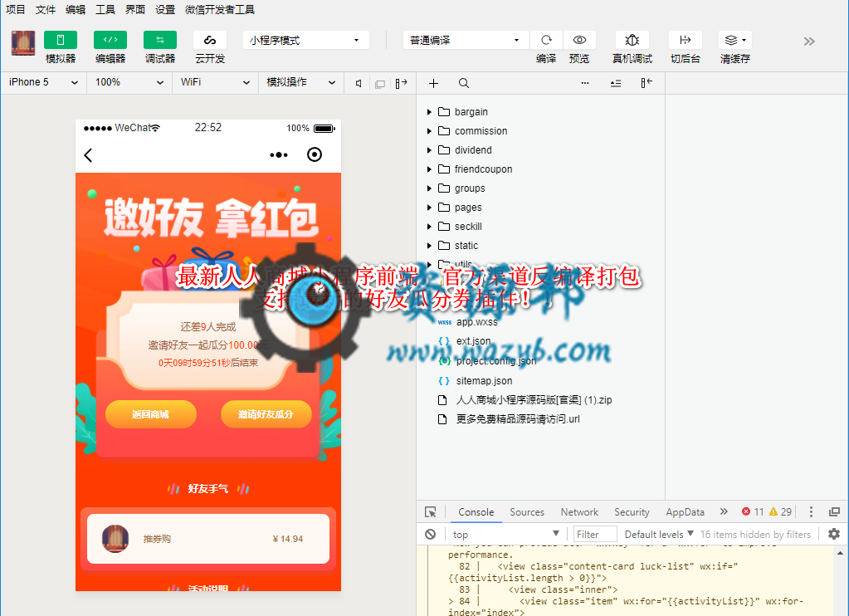
Task: Open the 普通编译 compile mode dropdown
Action: pyautogui.click(x=466, y=40)
